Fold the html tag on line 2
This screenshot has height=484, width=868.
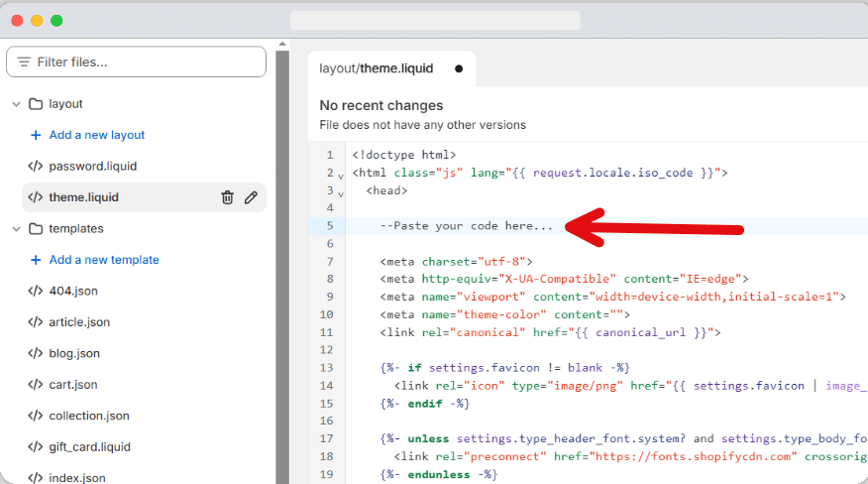click(341, 177)
